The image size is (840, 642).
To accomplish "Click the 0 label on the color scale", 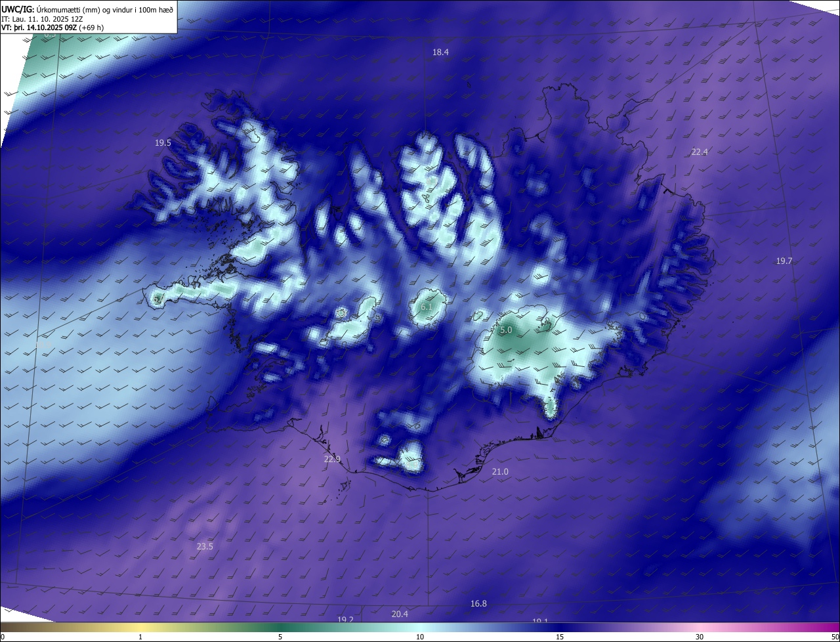I will point(3,637).
